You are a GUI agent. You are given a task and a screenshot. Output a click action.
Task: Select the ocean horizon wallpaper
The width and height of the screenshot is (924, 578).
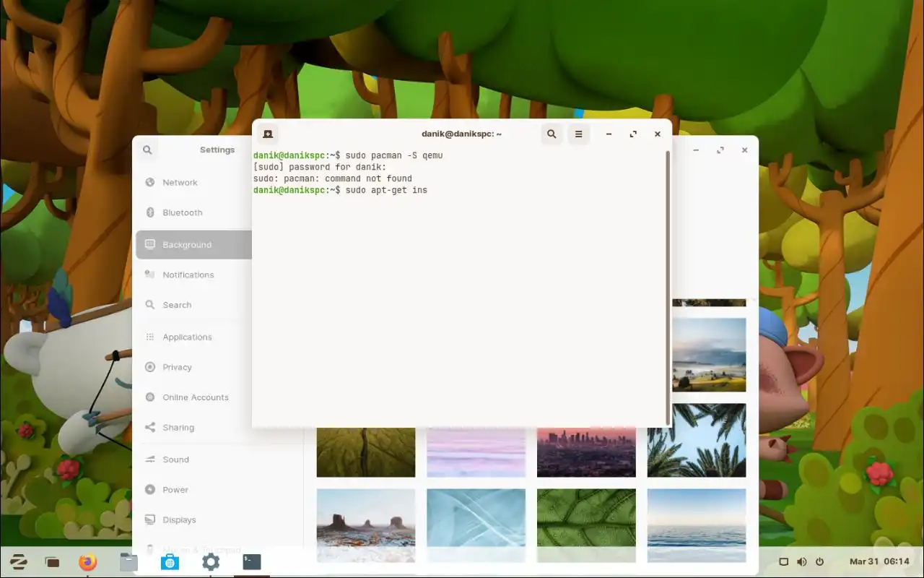pos(697,525)
